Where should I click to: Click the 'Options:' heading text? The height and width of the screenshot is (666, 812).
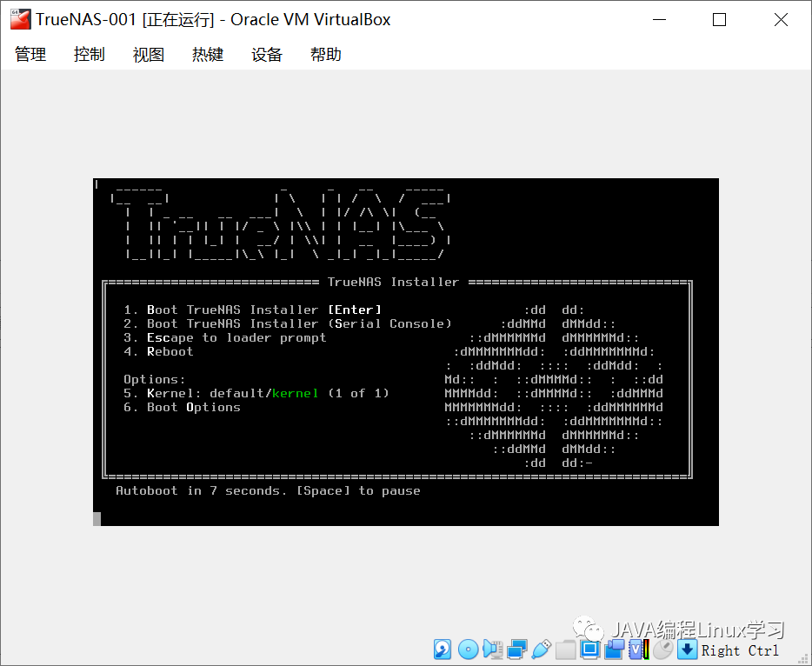[155, 380]
